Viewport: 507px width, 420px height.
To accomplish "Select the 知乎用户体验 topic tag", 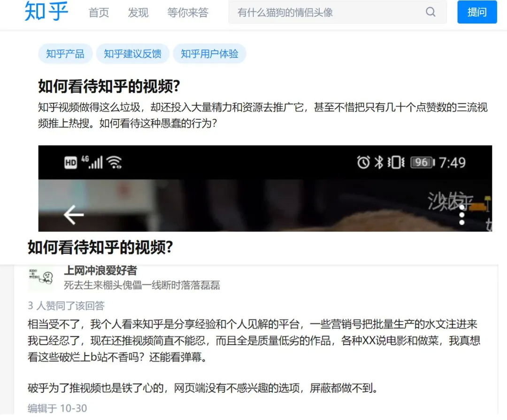I will (209, 54).
